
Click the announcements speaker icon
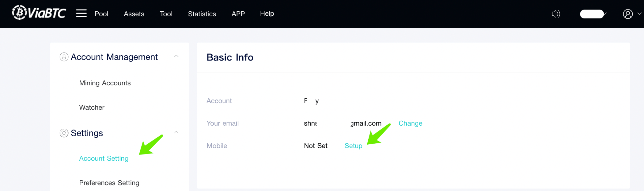pyautogui.click(x=556, y=14)
